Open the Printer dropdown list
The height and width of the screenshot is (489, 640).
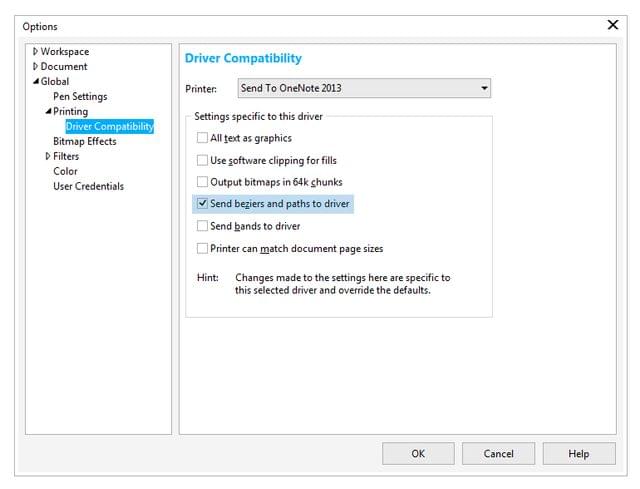[484, 89]
